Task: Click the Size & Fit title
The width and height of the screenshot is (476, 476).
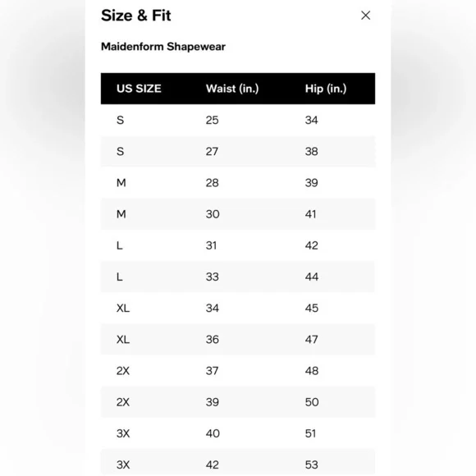Action: tap(135, 16)
